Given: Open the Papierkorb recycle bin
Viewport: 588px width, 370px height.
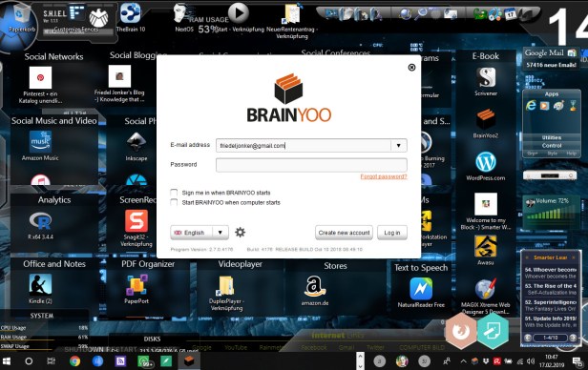Looking at the screenshot, I should [x=21, y=14].
